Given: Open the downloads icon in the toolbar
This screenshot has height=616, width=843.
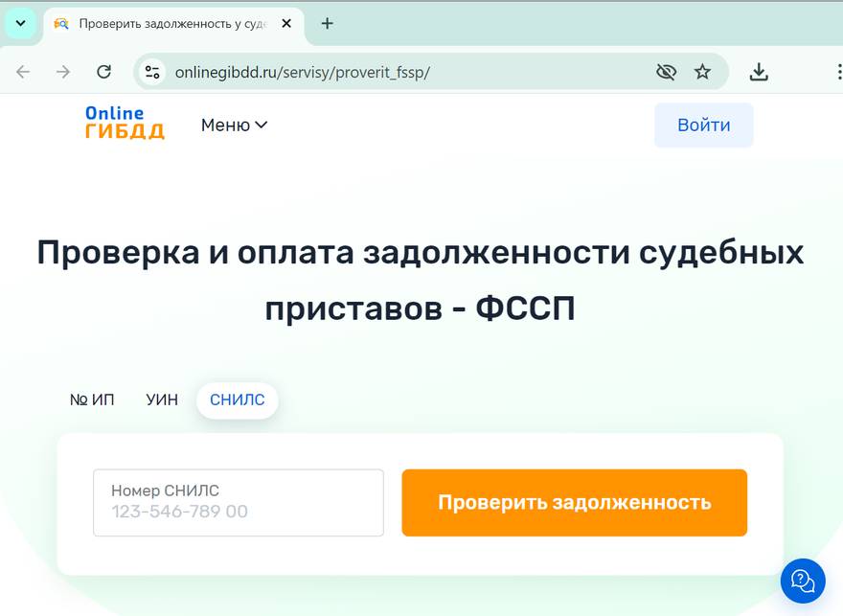Looking at the screenshot, I should [759, 70].
